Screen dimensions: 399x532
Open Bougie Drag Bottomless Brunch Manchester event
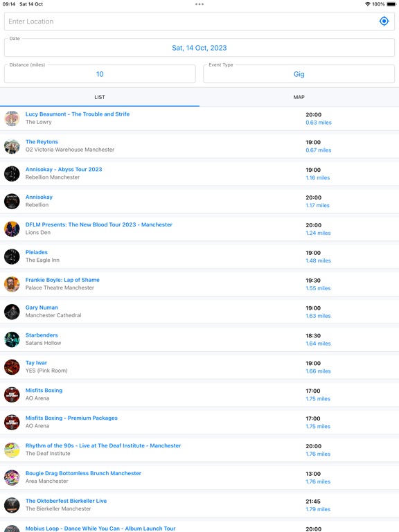point(83,473)
